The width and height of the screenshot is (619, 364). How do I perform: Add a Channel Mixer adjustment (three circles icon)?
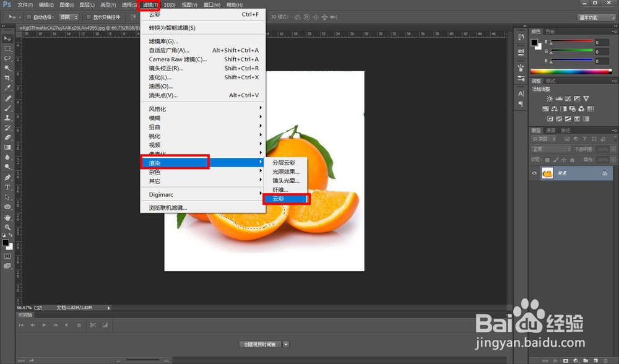pos(581,109)
